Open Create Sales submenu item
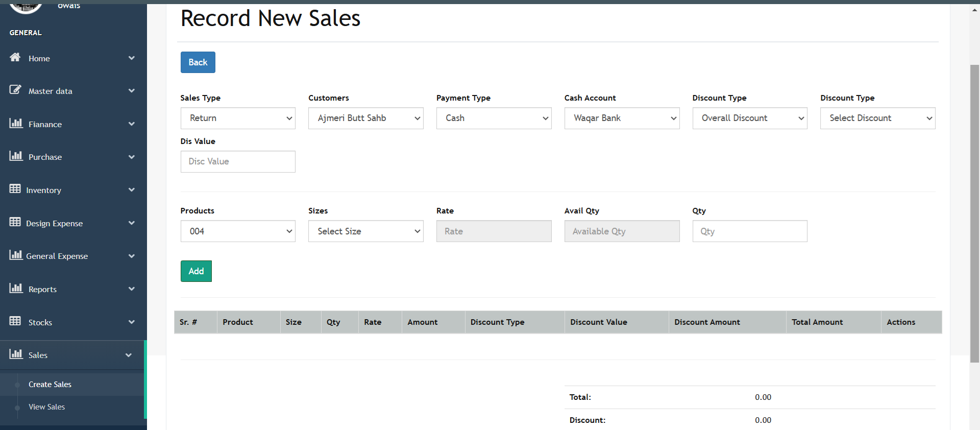Screen dimensions: 980x430 click(50, 385)
